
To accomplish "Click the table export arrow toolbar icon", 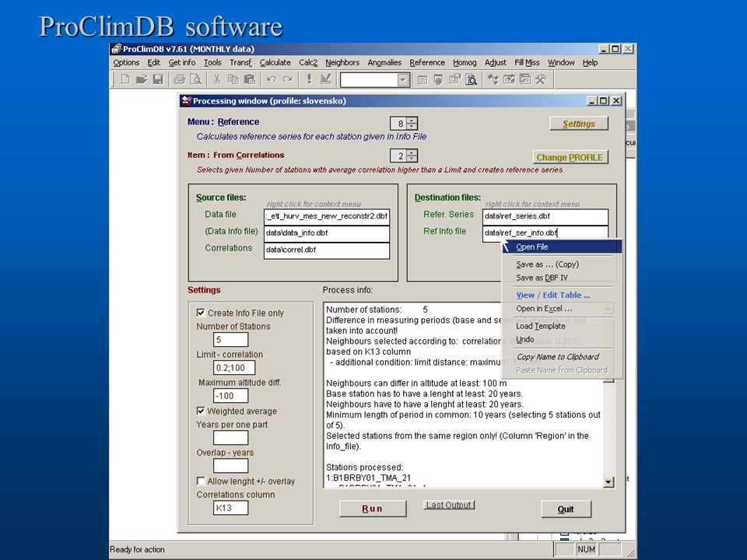I will 509,79.
